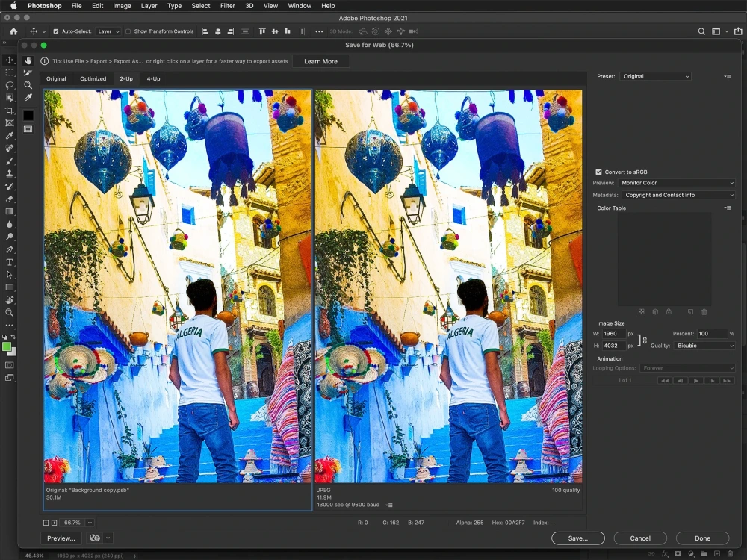Toggle slices visibility icon in dialog
The width and height of the screenshot is (747, 560).
(x=28, y=129)
